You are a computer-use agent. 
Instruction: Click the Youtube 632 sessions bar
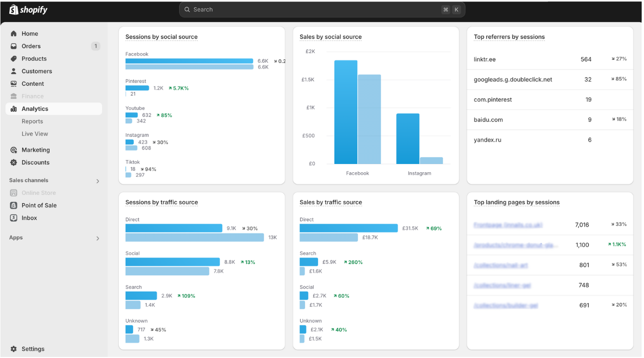[x=132, y=115]
